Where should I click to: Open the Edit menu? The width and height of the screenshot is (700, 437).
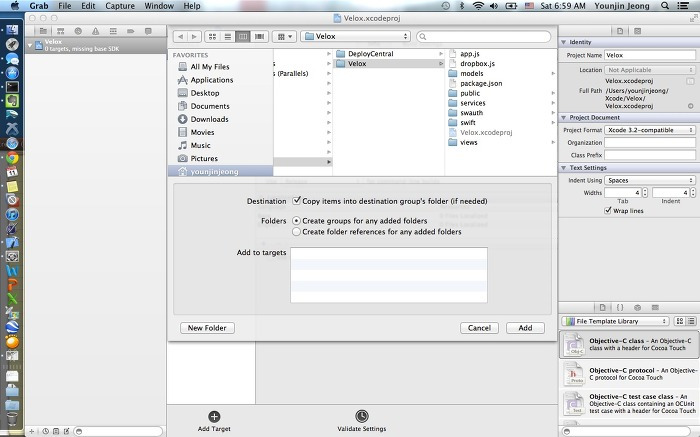click(88, 6)
